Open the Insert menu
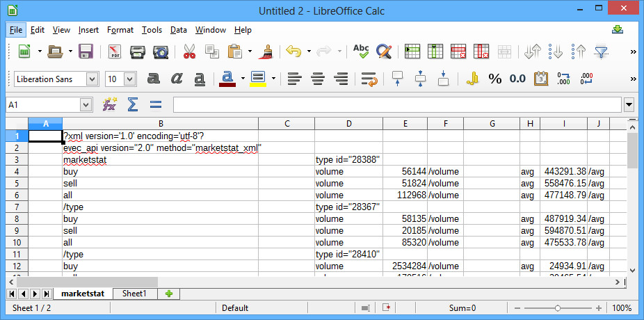Screen dimensions: 644x320 tap(88, 30)
